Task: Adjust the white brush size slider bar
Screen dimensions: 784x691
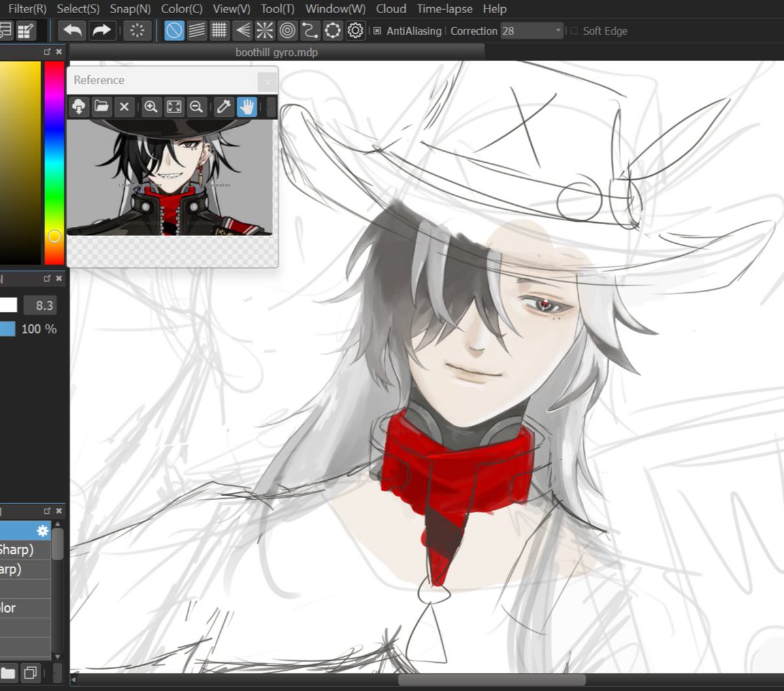Action: click(x=8, y=305)
